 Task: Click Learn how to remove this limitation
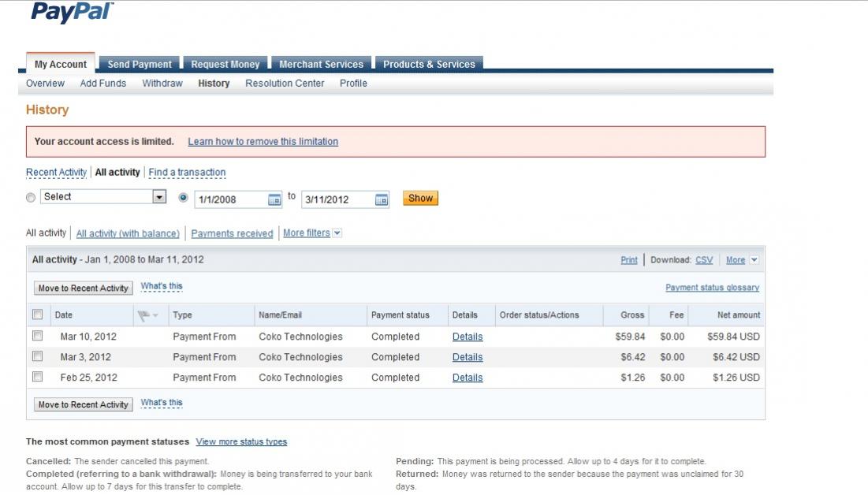point(263,141)
